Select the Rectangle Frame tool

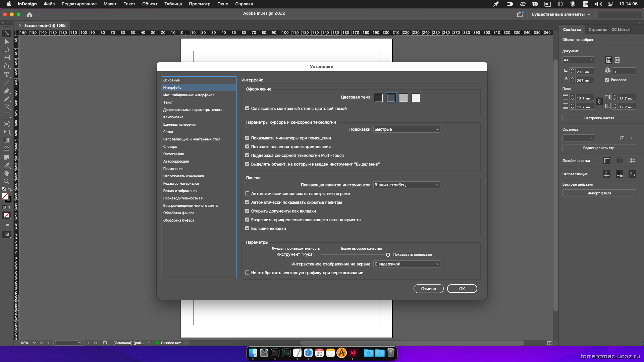point(7,107)
